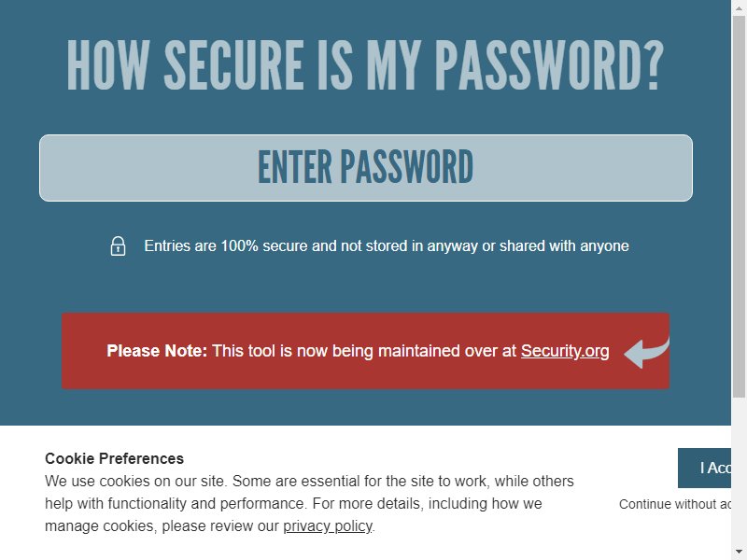Click the Entries are 100% secure text
This screenshot has height=560, width=747.
click(x=387, y=246)
